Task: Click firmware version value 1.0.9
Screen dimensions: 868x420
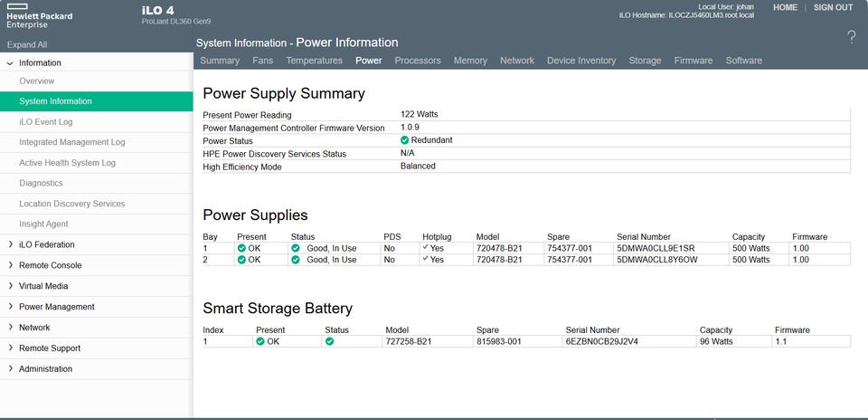Action: coord(410,127)
